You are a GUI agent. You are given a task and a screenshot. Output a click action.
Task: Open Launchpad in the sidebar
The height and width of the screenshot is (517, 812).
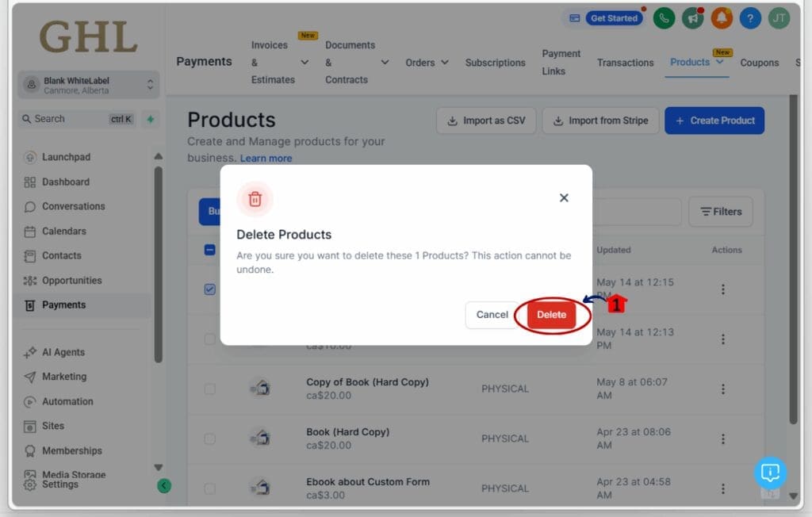click(x=66, y=157)
